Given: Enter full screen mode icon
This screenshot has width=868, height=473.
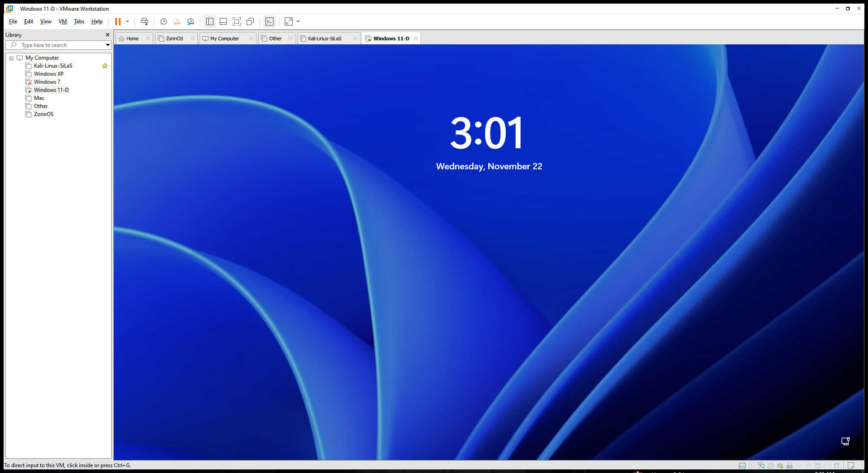Looking at the screenshot, I should click(237, 21).
